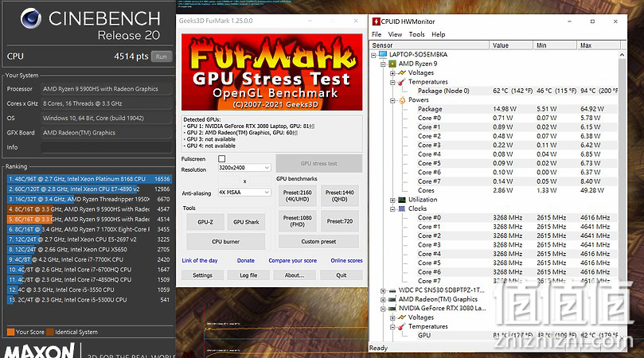Image resolution: width=644 pixels, height=358 pixels.
Task: Open the View menu in HWMonitor
Action: (395, 34)
